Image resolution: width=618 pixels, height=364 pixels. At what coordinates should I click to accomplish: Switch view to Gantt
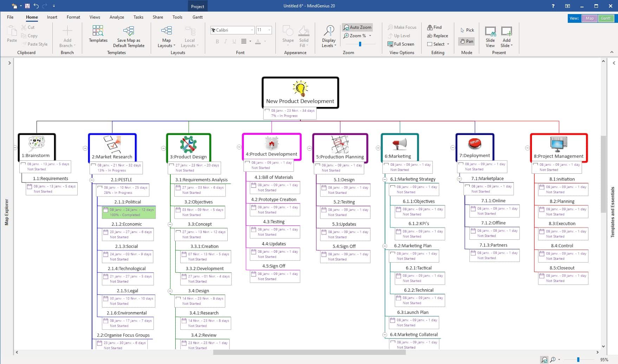click(x=606, y=19)
